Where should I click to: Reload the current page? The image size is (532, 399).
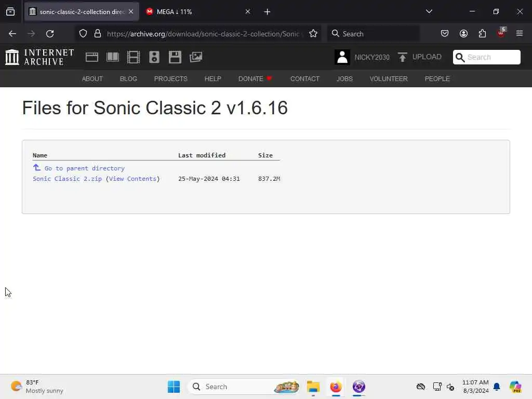[50, 34]
